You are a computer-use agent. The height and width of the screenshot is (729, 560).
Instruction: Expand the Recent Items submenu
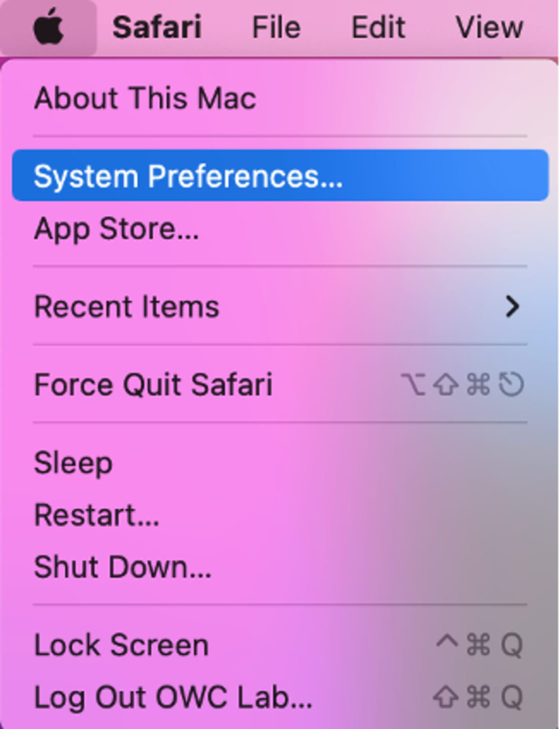280,307
